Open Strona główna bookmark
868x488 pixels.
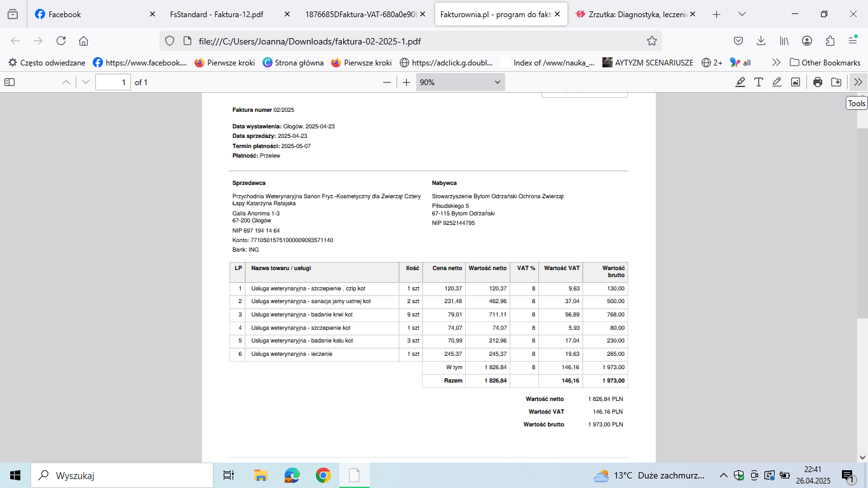coord(293,62)
